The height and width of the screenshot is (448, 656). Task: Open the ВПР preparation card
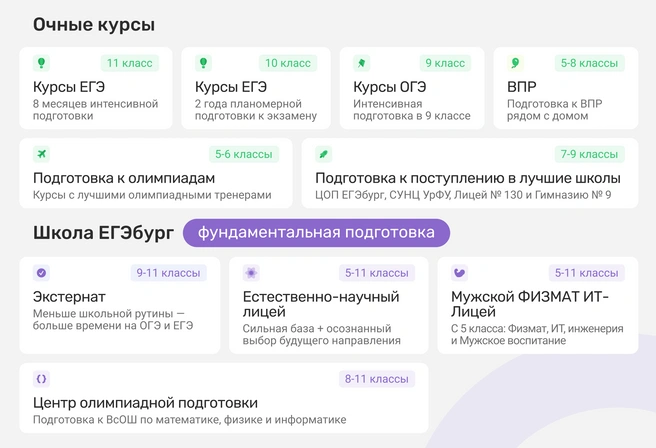(x=566, y=88)
